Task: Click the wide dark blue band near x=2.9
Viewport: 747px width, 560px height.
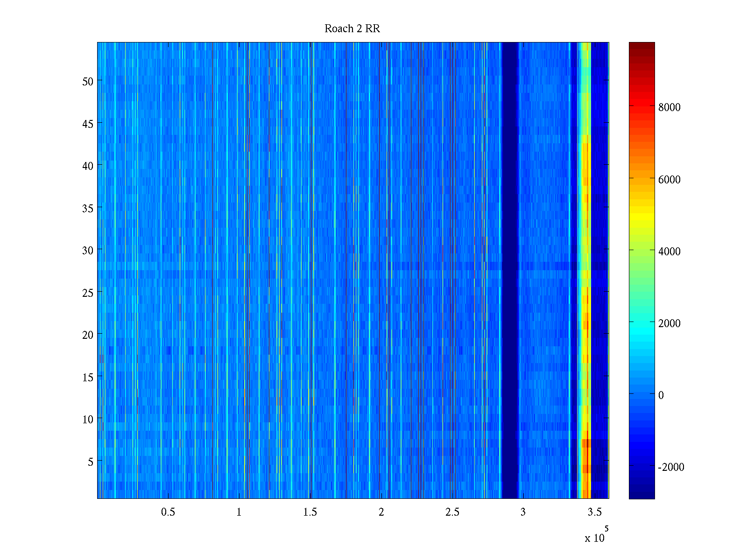Action: click(x=510, y=271)
